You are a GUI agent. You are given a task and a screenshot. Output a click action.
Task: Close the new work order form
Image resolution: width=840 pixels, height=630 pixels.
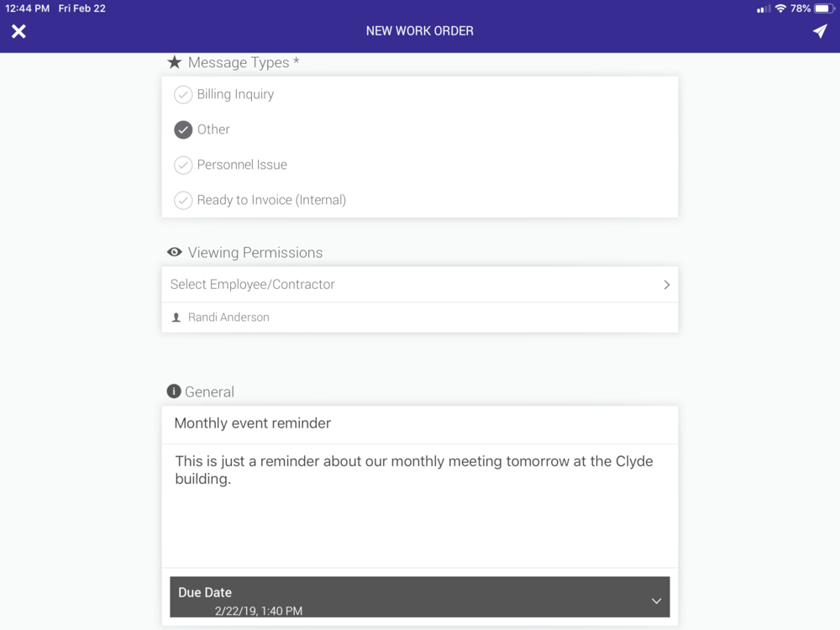(x=18, y=31)
